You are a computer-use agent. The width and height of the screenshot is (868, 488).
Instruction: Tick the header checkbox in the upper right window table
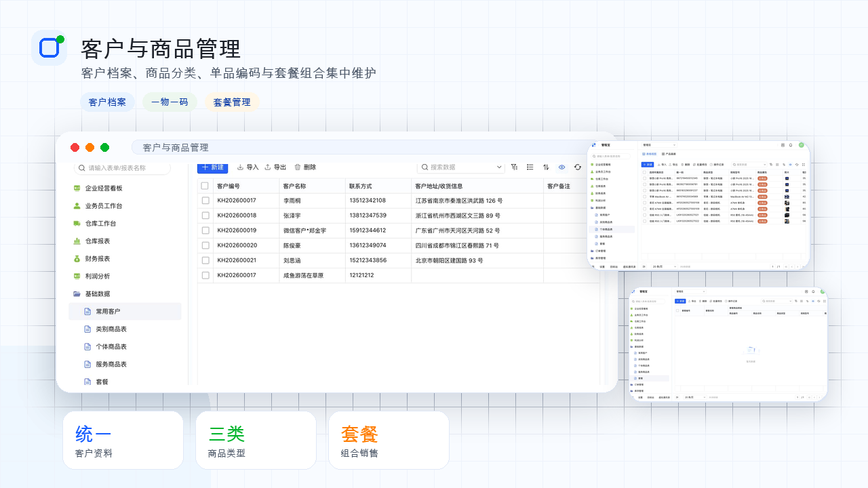tap(644, 172)
